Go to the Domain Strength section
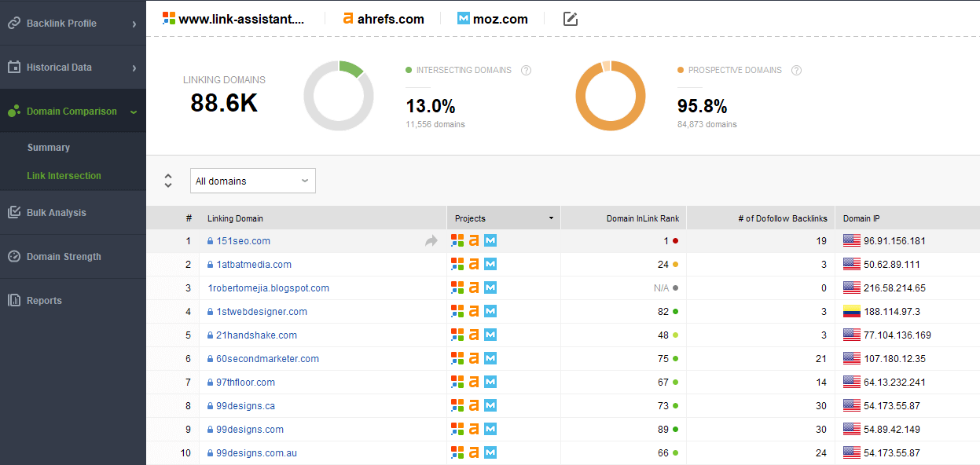 (72, 257)
